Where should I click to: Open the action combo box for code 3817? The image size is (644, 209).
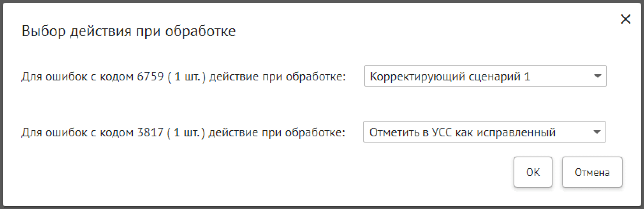(484, 132)
